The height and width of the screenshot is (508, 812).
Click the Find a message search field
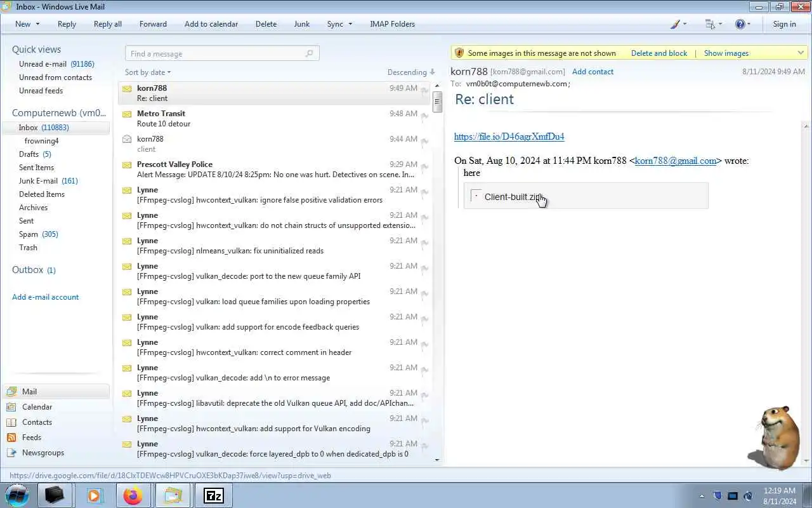222,53
